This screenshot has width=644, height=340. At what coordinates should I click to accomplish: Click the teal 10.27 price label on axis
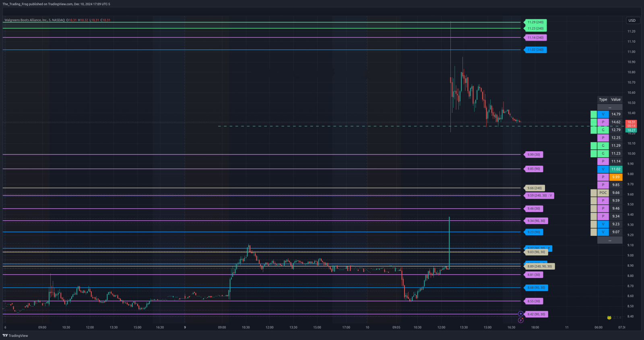pyautogui.click(x=631, y=130)
